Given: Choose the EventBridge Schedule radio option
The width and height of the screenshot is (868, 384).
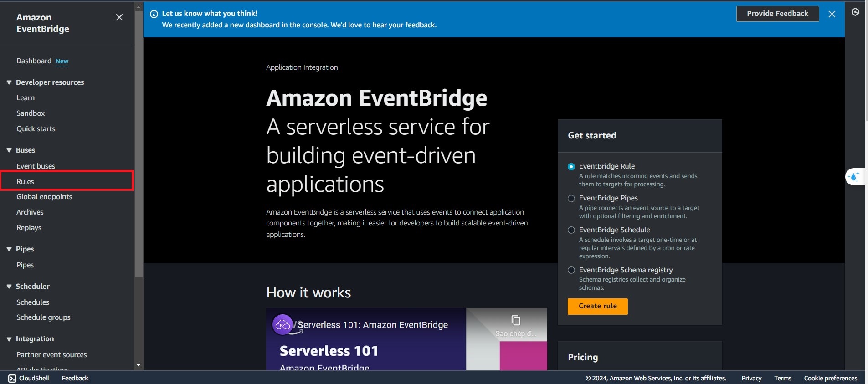Looking at the screenshot, I should 571,230.
